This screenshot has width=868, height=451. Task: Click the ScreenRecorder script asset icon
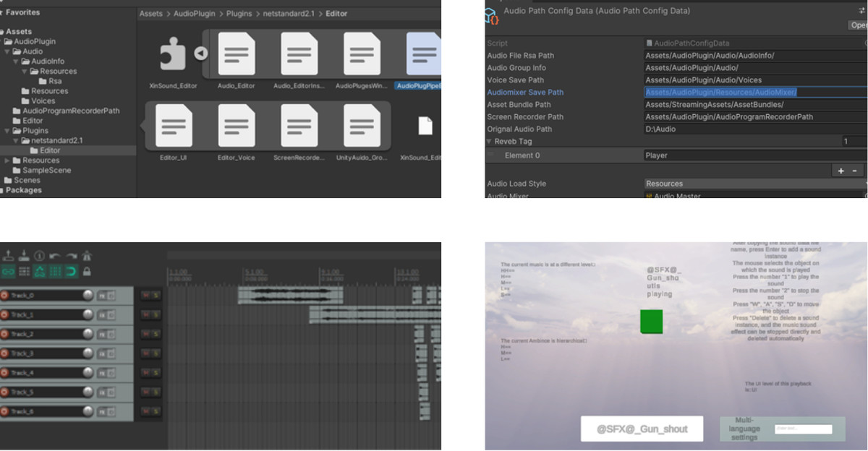coord(299,126)
